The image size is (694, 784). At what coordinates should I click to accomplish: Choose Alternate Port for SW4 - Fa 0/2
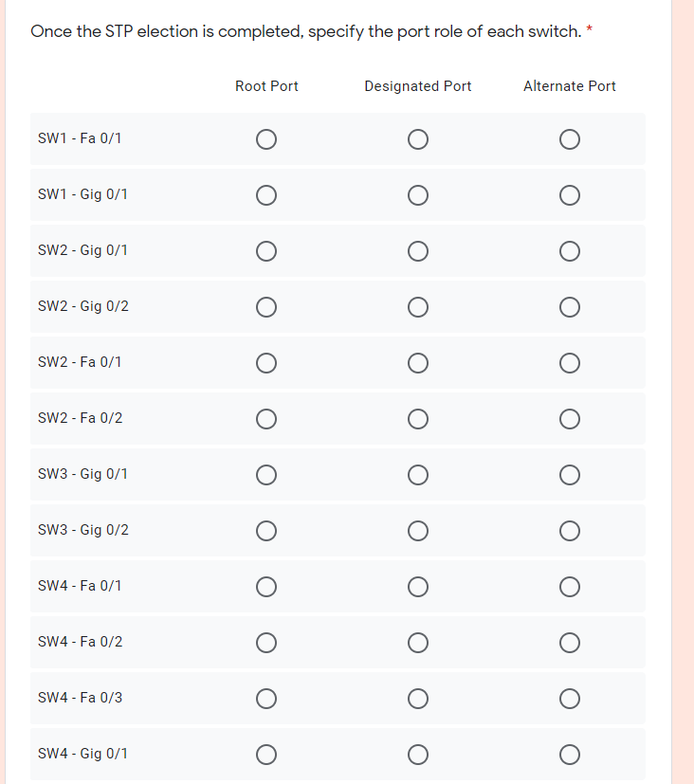click(569, 642)
